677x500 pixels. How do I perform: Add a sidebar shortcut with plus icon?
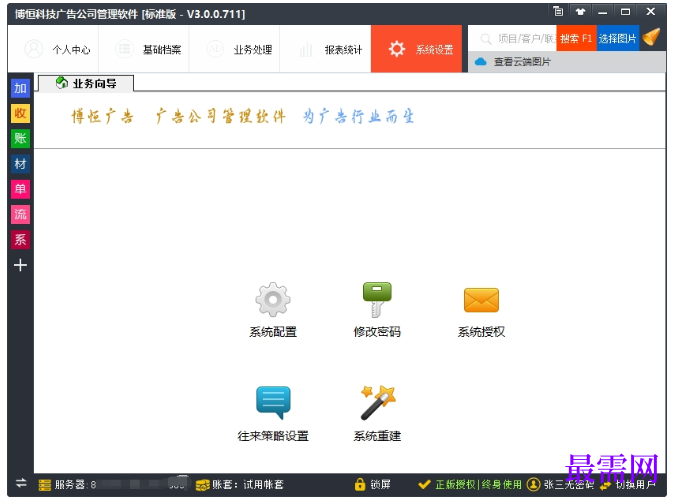click(x=20, y=265)
